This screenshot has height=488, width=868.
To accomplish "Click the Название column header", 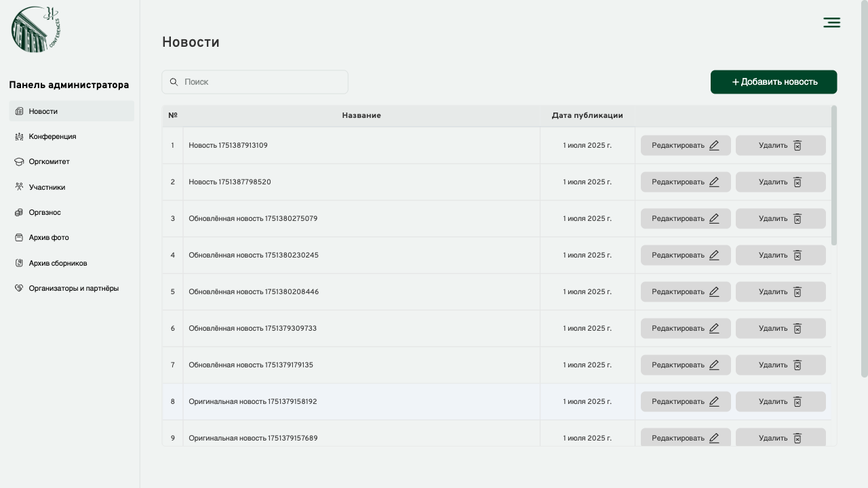I will [361, 116].
